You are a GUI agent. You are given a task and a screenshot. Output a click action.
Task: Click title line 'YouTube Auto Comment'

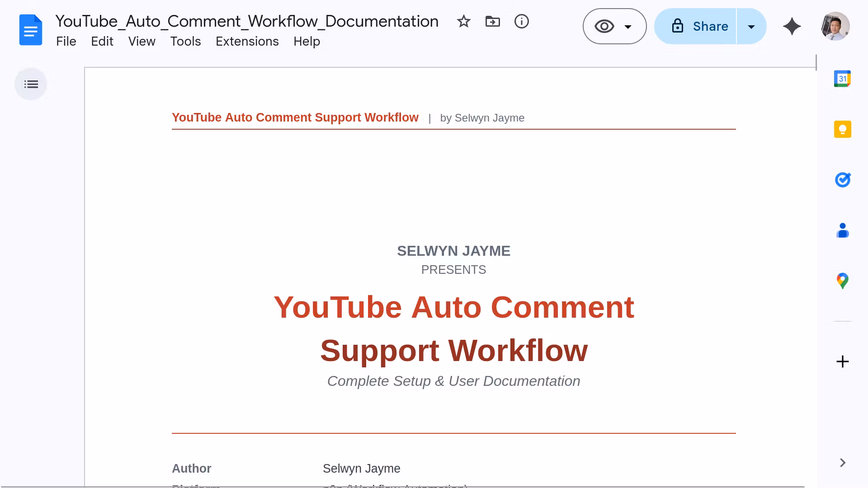click(454, 307)
